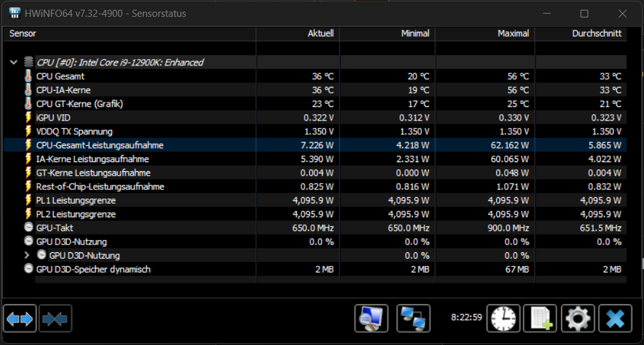This screenshot has width=644, height=345.
Task: Collapse the CPU [#0] Intel Core i9-12900K group
Action: (14, 62)
